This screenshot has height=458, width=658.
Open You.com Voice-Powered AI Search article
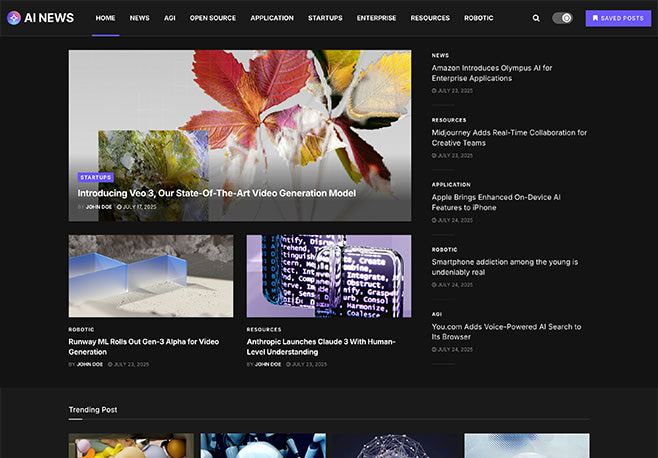tap(506, 331)
